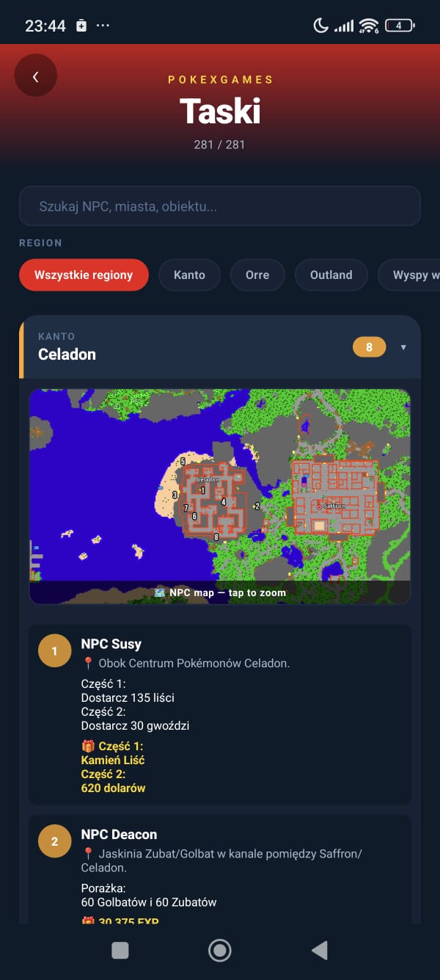Tap the gift icon next to Część 1 reward
The width and height of the screenshot is (440, 980).
pyautogui.click(x=88, y=746)
